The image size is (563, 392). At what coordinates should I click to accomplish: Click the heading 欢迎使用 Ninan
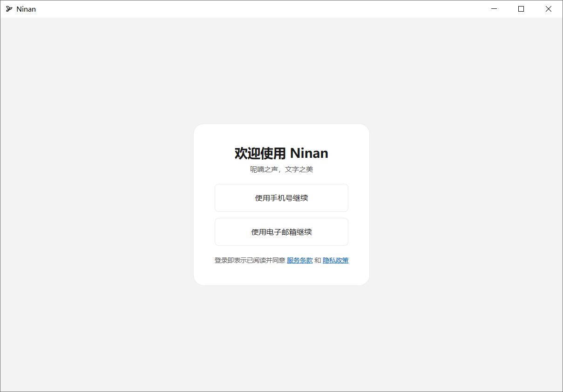click(281, 153)
